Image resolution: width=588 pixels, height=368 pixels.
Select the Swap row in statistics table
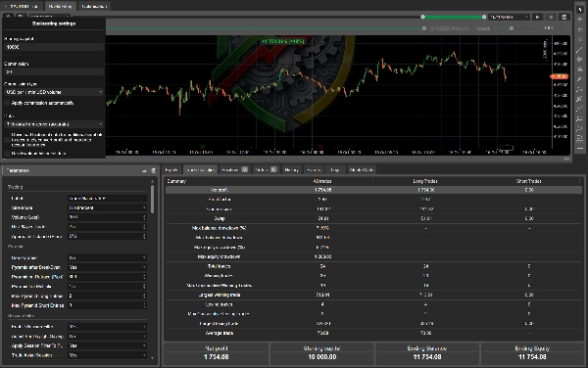(x=374, y=218)
